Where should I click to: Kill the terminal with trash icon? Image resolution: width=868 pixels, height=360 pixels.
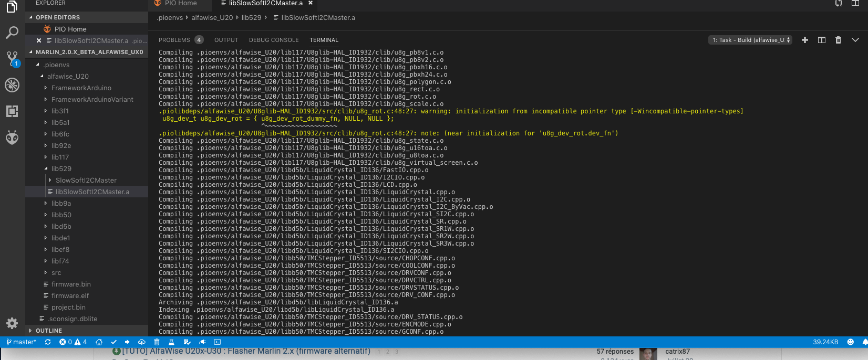coord(838,40)
